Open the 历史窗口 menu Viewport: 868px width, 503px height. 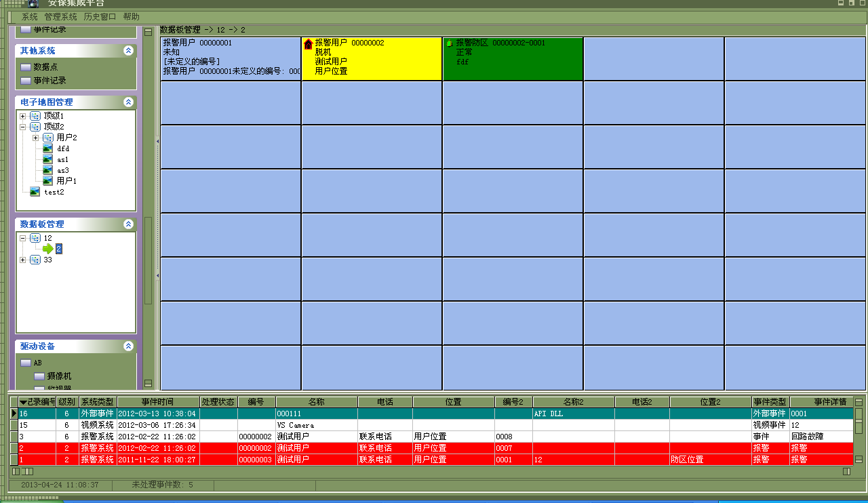(x=100, y=16)
